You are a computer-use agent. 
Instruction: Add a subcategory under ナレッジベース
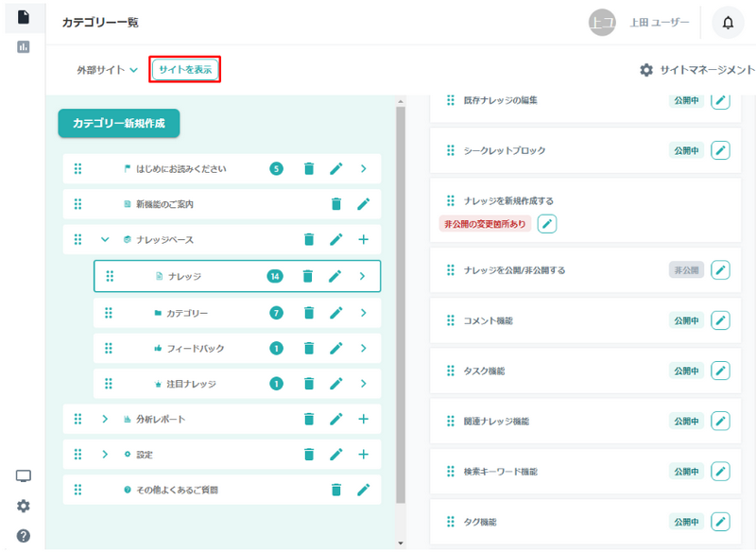pyautogui.click(x=364, y=239)
